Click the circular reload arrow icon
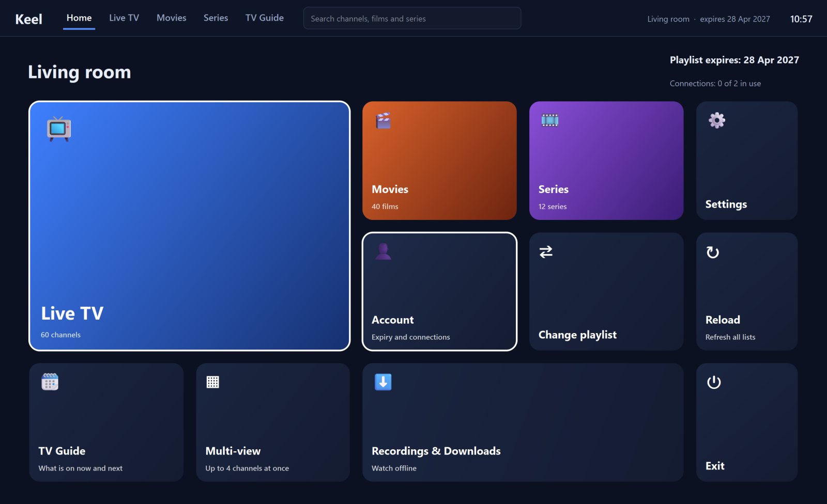Screen dimensions: 827x504 coord(713,252)
